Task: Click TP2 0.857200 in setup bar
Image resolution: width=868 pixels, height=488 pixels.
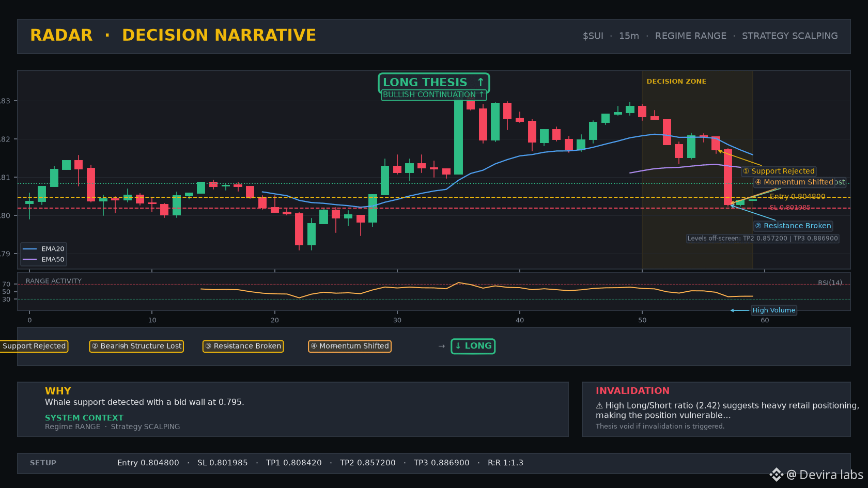Action: 368,463
